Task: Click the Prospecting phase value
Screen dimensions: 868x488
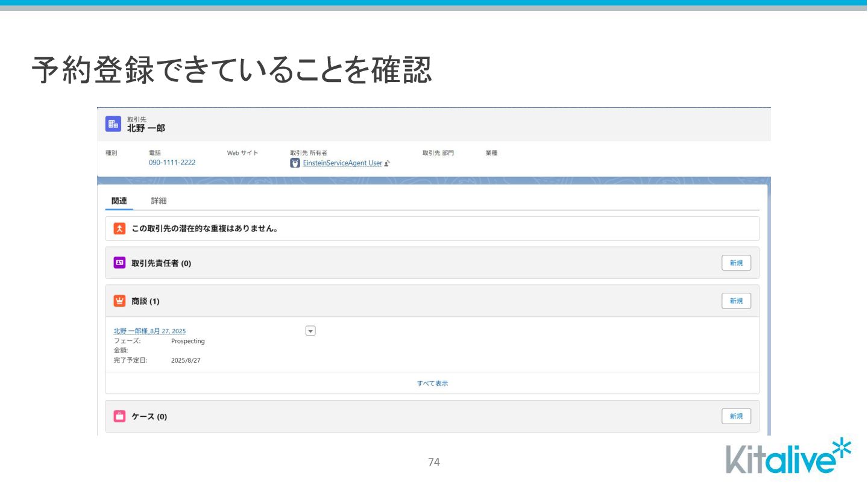Action: [187, 341]
